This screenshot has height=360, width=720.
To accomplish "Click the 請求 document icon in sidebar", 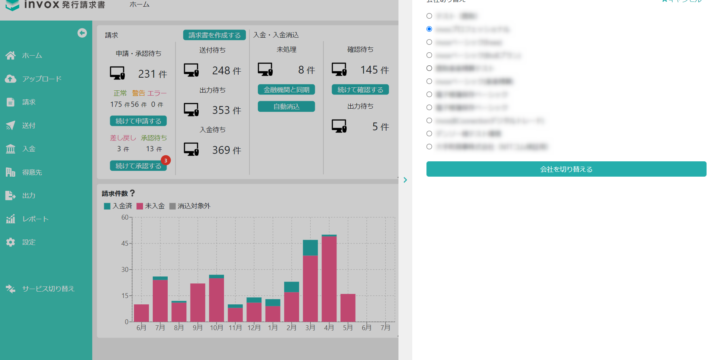I will pos(11,102).
